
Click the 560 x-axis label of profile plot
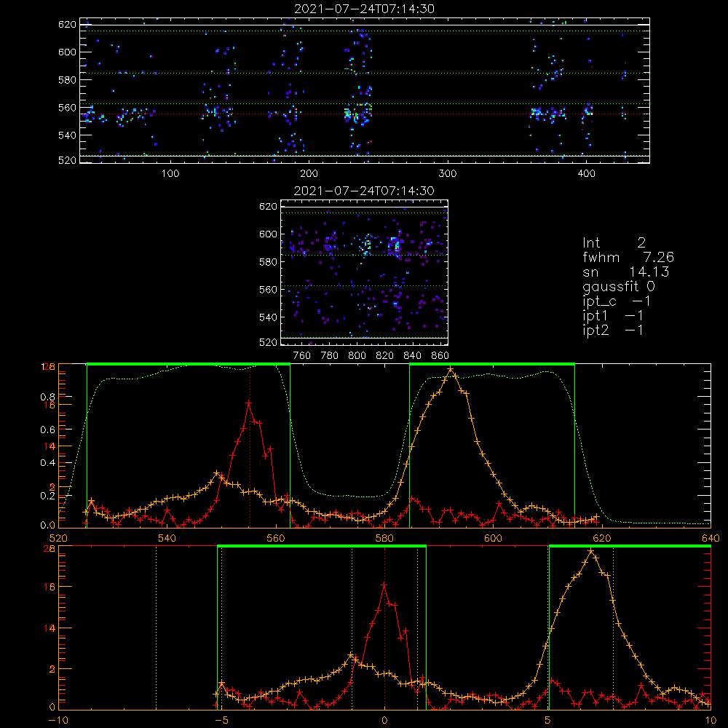click(x=276, y=538)
